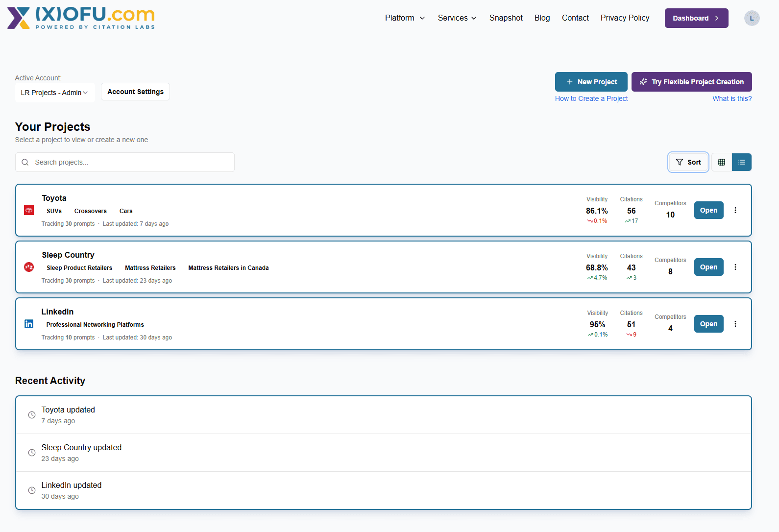779x532 pixels.
Task: Click Toyota citations count 56
Action: [631, 211]
